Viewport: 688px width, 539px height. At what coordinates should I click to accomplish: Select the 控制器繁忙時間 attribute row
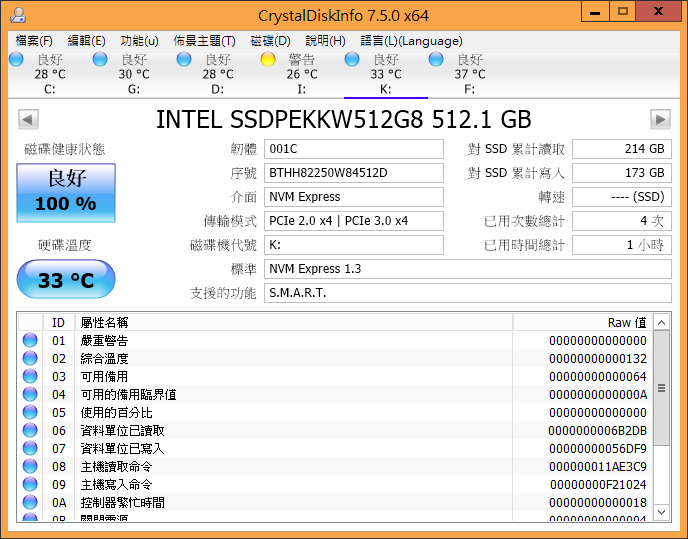pyautogui.click(x=335, y=503)
